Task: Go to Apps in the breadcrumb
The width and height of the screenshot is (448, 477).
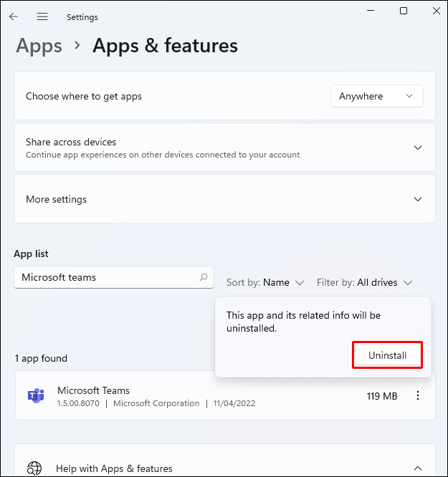Action: [39, 46]
